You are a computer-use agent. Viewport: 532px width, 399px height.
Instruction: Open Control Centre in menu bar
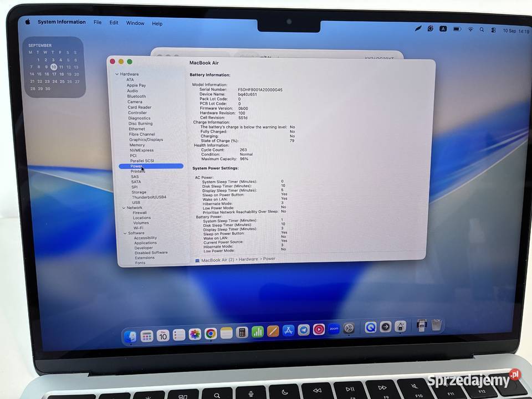click(x=493, y=30)
